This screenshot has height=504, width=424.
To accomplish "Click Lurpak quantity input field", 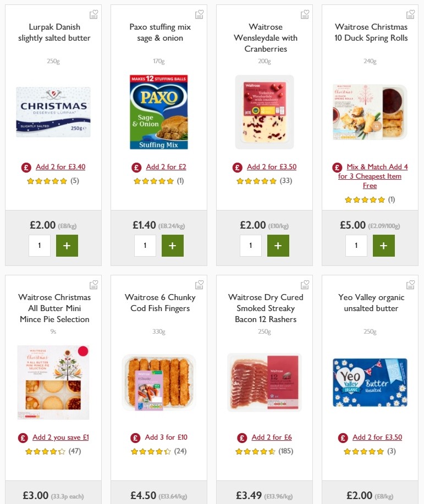I will point(40,246).
